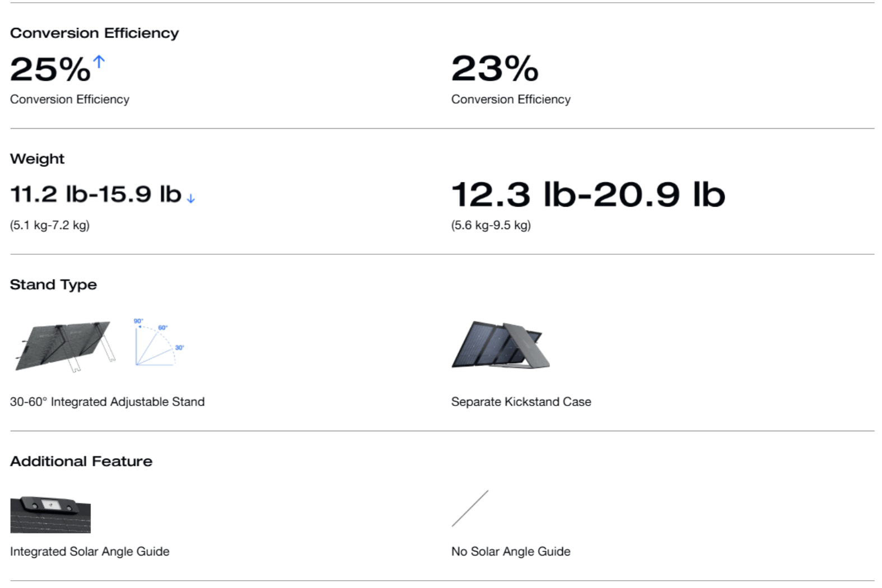The height and width of the screenshot is (588, 882).
Task: Click the Stand Type section heading
Action: [x=53, y=284]
